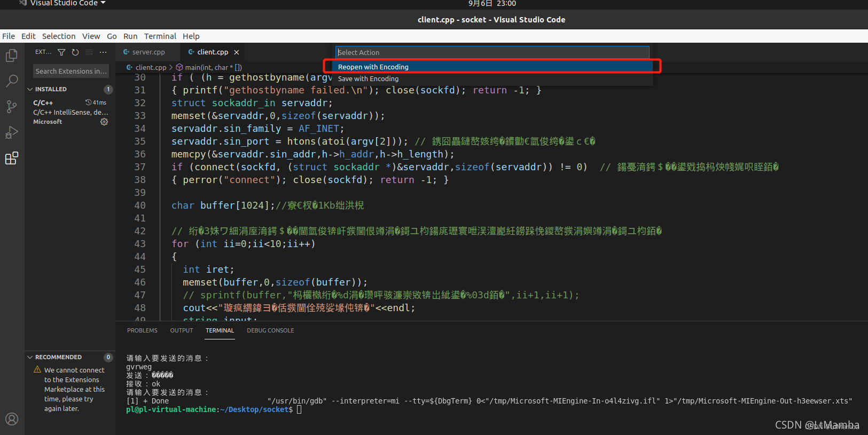Screen dimensions: 868x435
Task: Switch to DEBUG CONSOLE tab
Action: (270, 330)
